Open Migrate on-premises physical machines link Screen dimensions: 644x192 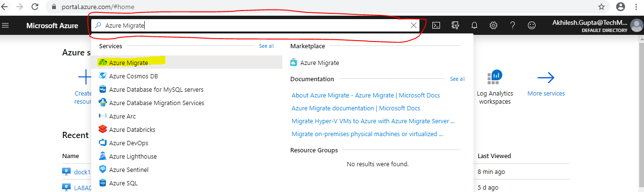click(367, 134)
